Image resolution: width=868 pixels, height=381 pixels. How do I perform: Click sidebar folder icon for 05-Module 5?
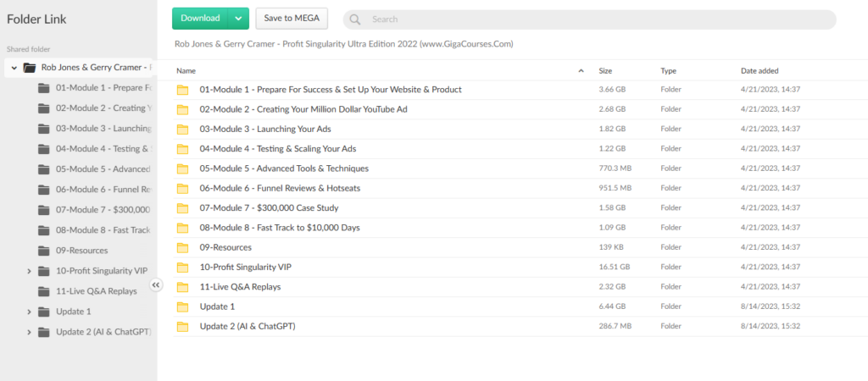tap(44, 169)
